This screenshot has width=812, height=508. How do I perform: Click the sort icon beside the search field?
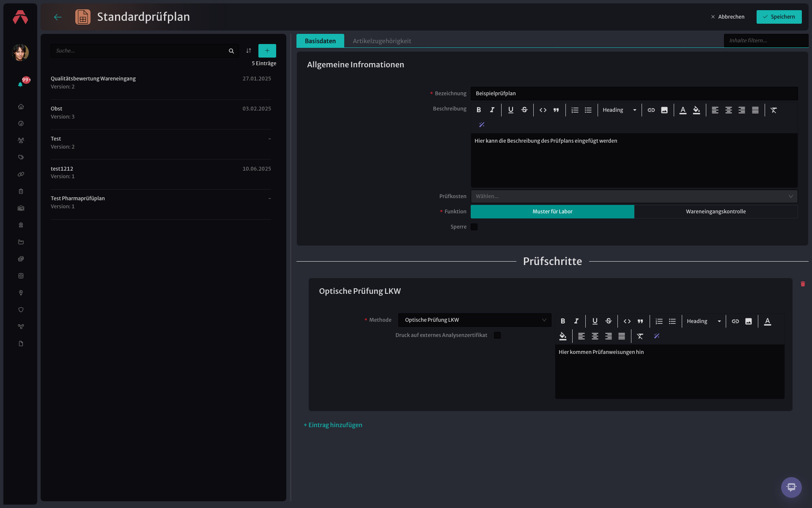(x=249, y=51)
